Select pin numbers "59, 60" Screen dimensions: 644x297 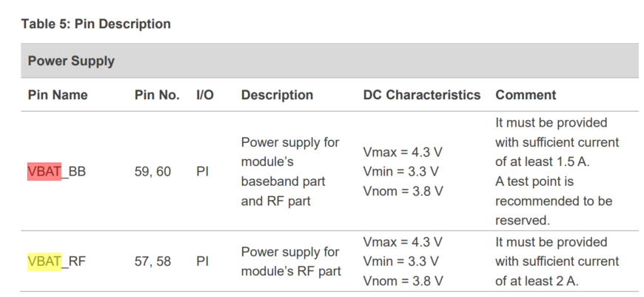tap(152, 172)
